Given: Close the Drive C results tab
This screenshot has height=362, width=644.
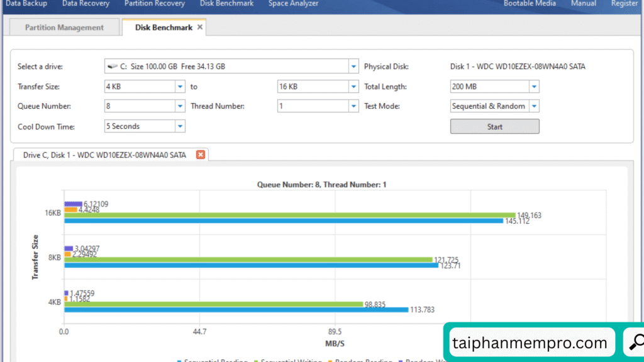Looking at the screenshot, I should (x=201, y=155).
